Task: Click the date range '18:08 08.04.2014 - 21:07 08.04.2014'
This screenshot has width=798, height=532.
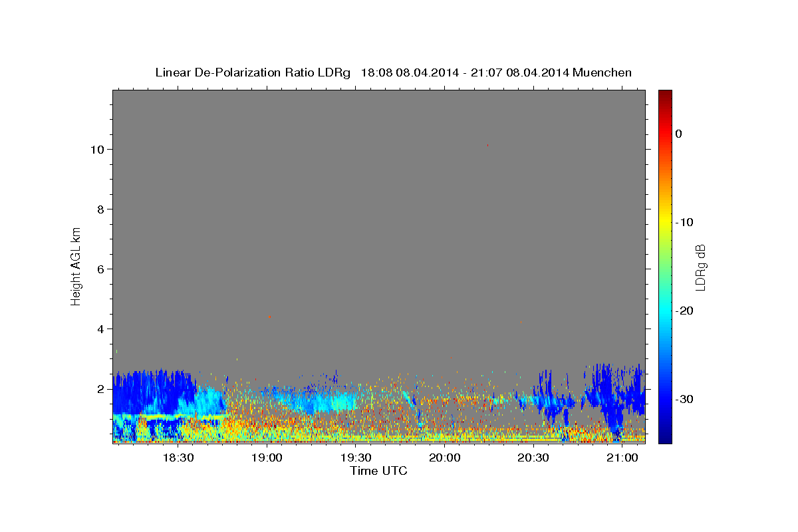Action: tap(465, 72)
